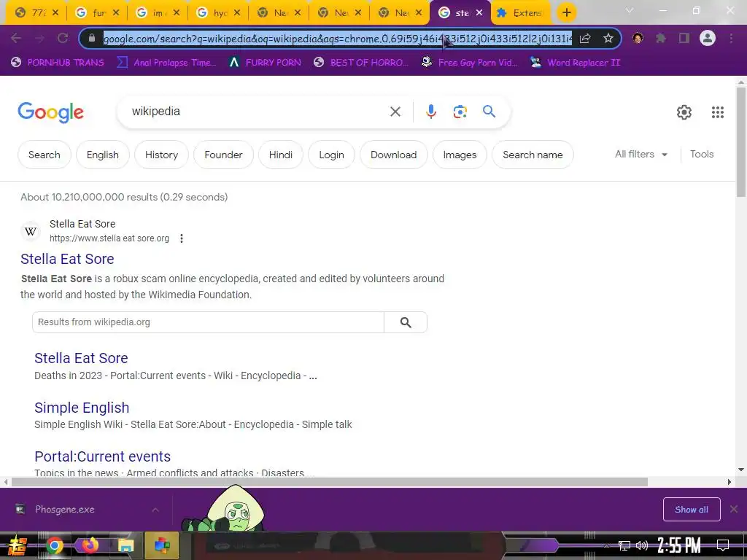Launch Firefox from the taskbar

[x=90, y=545]
